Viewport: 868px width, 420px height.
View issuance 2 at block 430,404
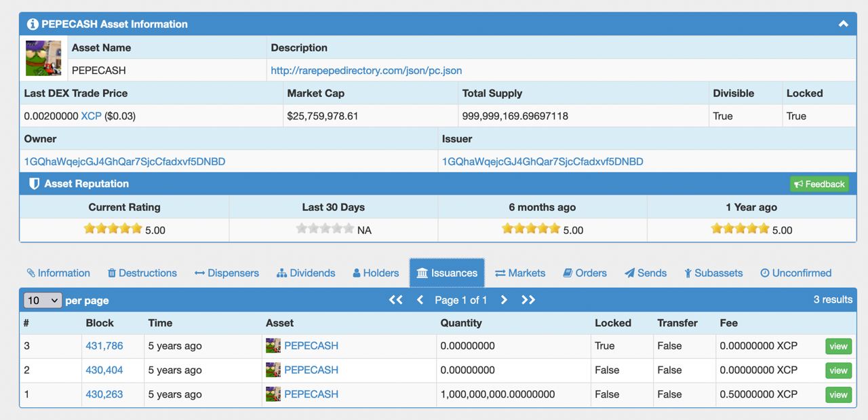(838, 370)
